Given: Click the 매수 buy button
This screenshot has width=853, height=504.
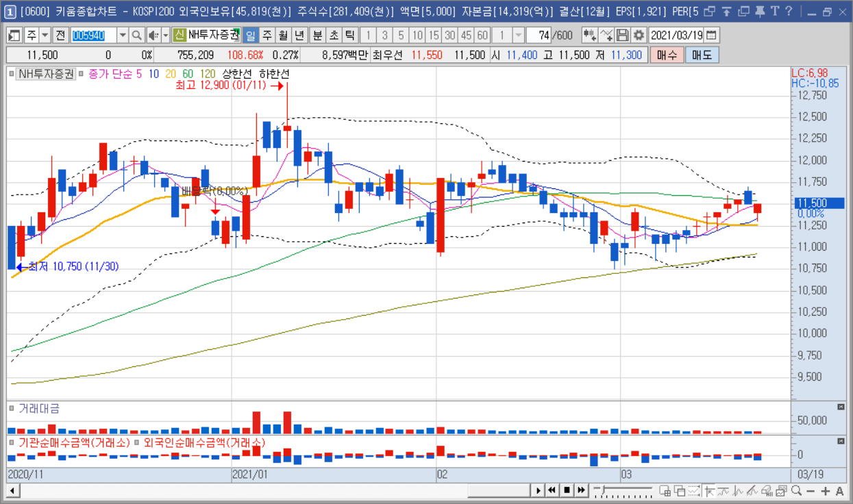Looking at the screenshot, I should (667, 55).
